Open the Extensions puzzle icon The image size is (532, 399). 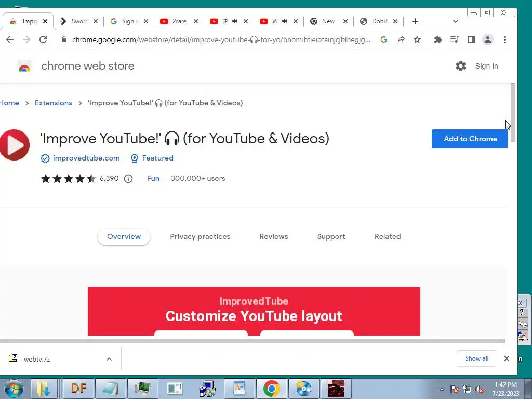click(437, 39)
